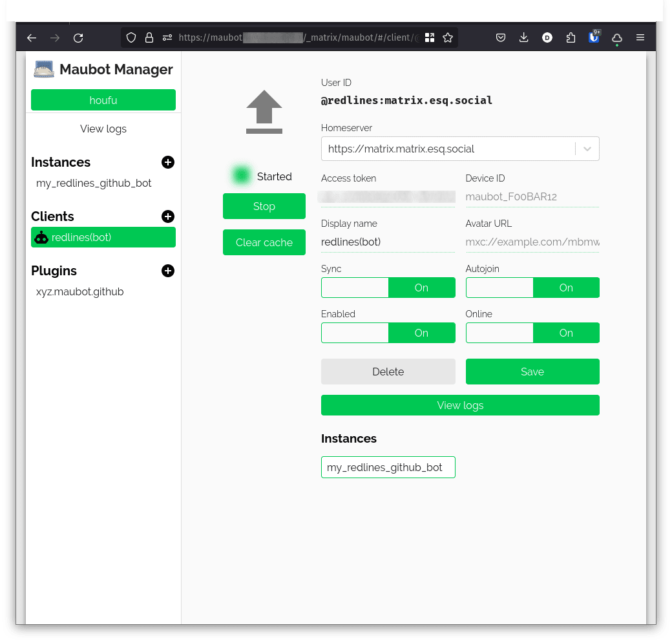Click the QR code grid icon in the address bar

(x=430, y=37)
